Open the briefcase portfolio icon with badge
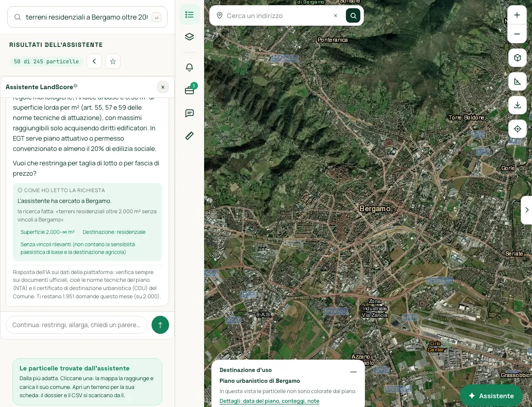Image resolution: width=532 pixels, height=407 pixels. [189, 90]
